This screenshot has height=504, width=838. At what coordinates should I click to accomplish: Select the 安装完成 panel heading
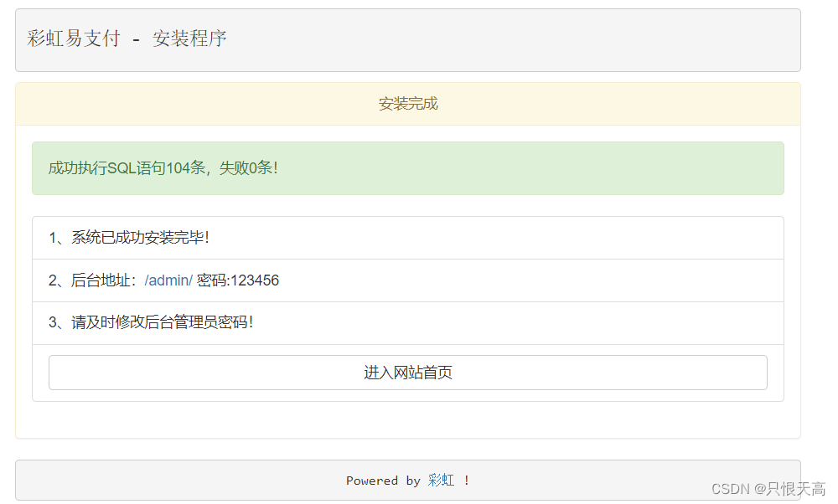(x=408, y=104)
